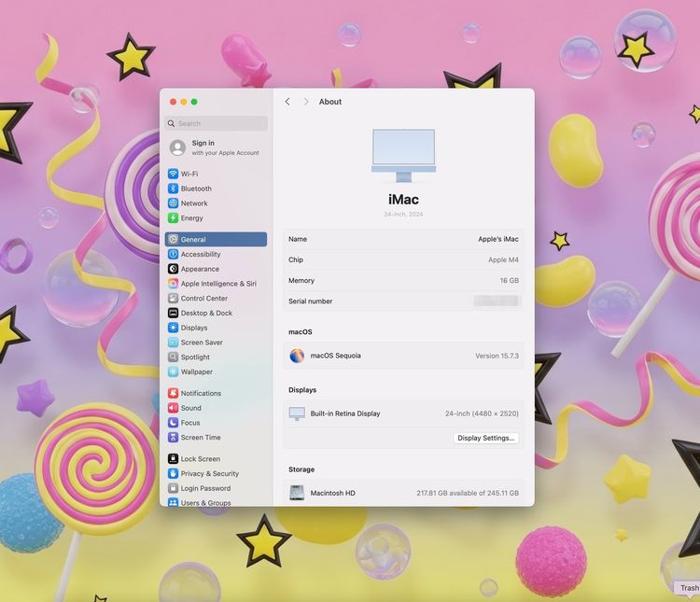This screenshot has width=700, height=602.
Task: Click the 'Memory' label
Action: (x=301, y=280)
